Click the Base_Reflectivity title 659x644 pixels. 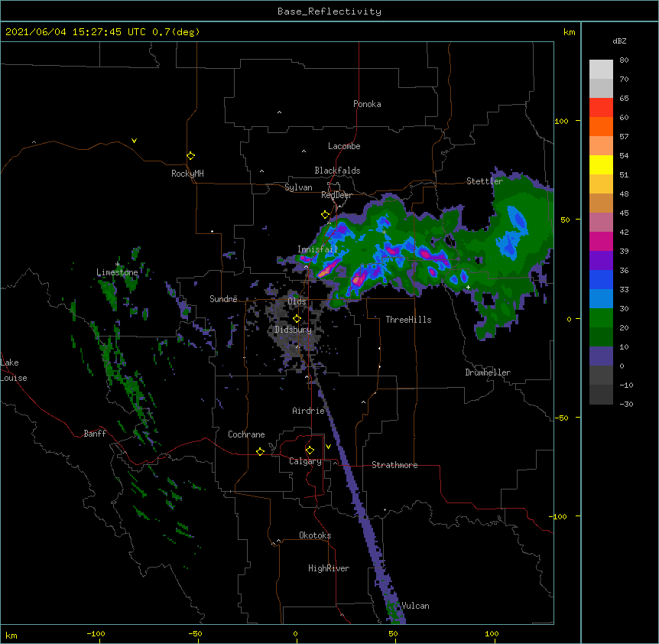(x=329, y=11)
